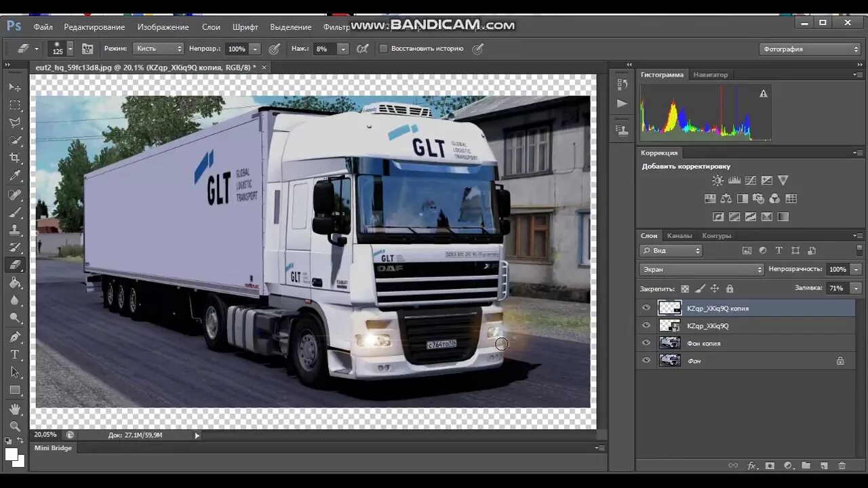
Task: Open the Фотография workspace dropdown
Action: click(x=810, y=49)
